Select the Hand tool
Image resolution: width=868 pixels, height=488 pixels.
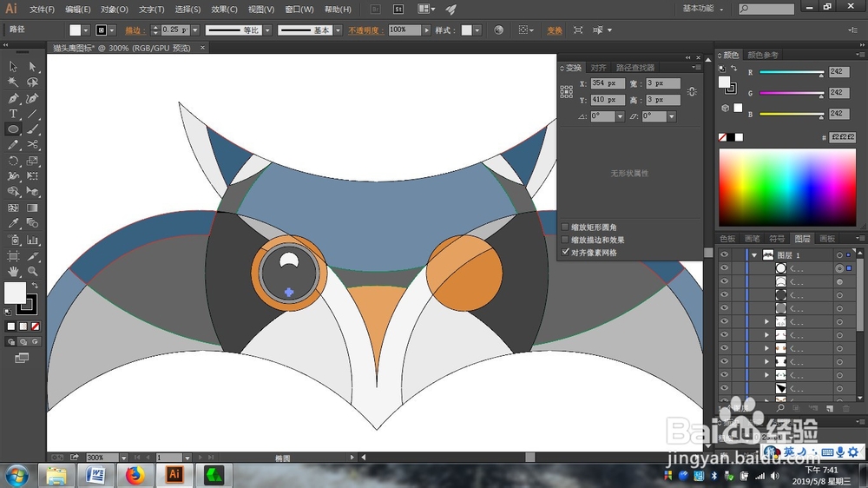tap(13, 272)
